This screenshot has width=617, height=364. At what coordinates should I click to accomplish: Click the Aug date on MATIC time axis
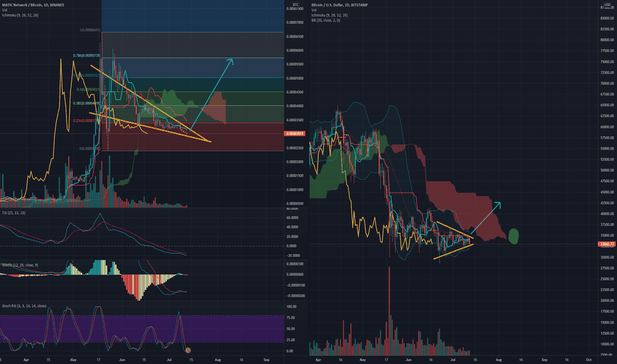tap(218, 359)
